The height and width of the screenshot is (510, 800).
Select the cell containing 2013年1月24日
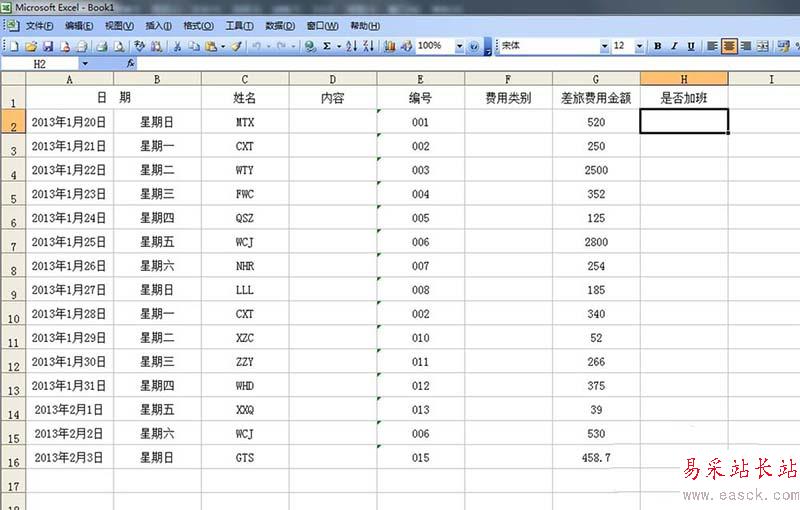[x=69, y=218]
